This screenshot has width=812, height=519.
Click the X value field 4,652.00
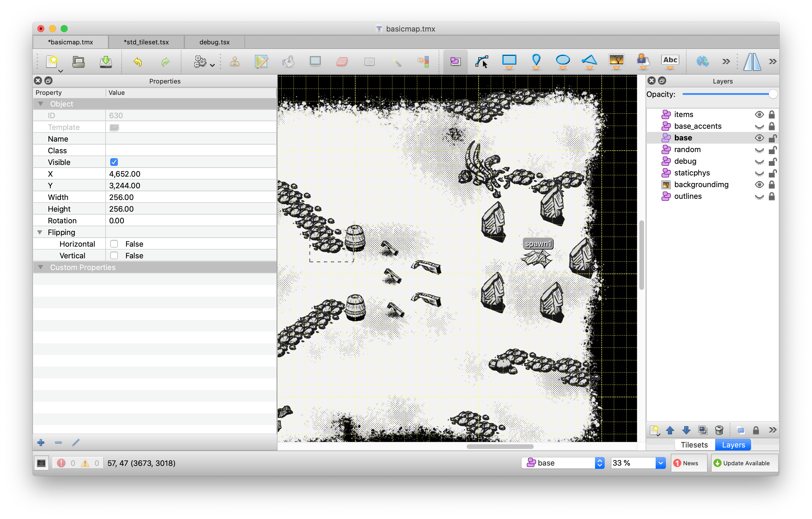191,174
